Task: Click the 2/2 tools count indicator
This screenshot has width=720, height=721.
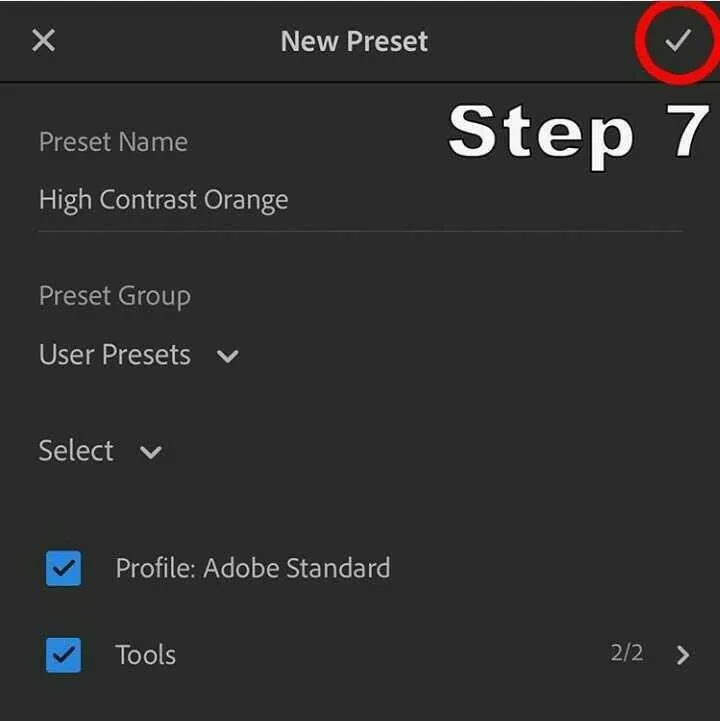Action: [x=627, y=653]
